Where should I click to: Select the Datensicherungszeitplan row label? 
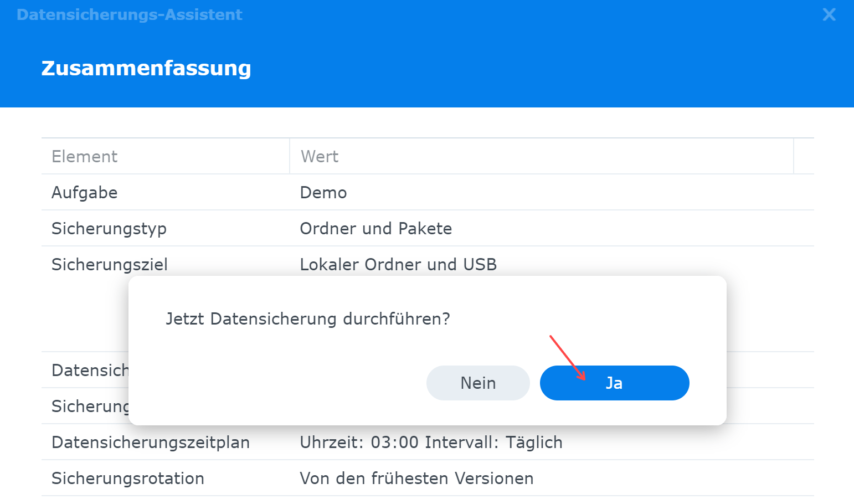click(151, 443)
